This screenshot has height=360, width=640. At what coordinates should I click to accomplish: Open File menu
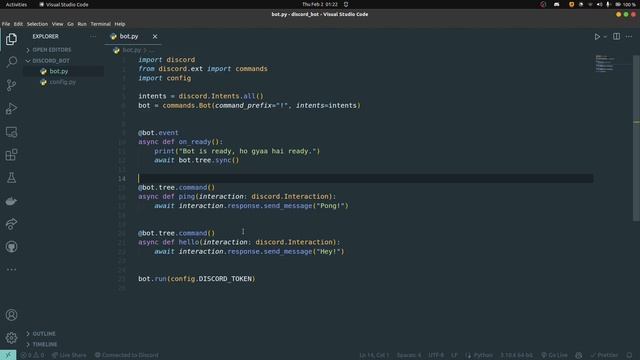(x=6, y=24)
